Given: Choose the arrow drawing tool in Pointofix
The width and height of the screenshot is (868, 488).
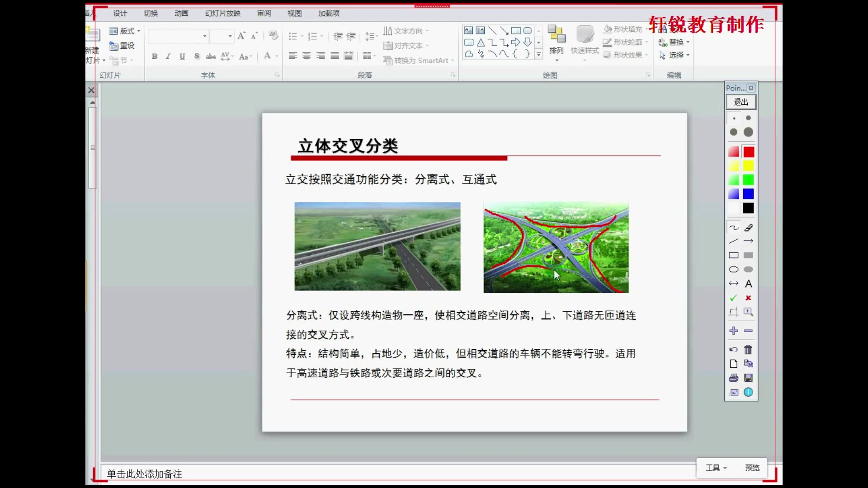Looking at the screenshot, I should pos(750,241).
